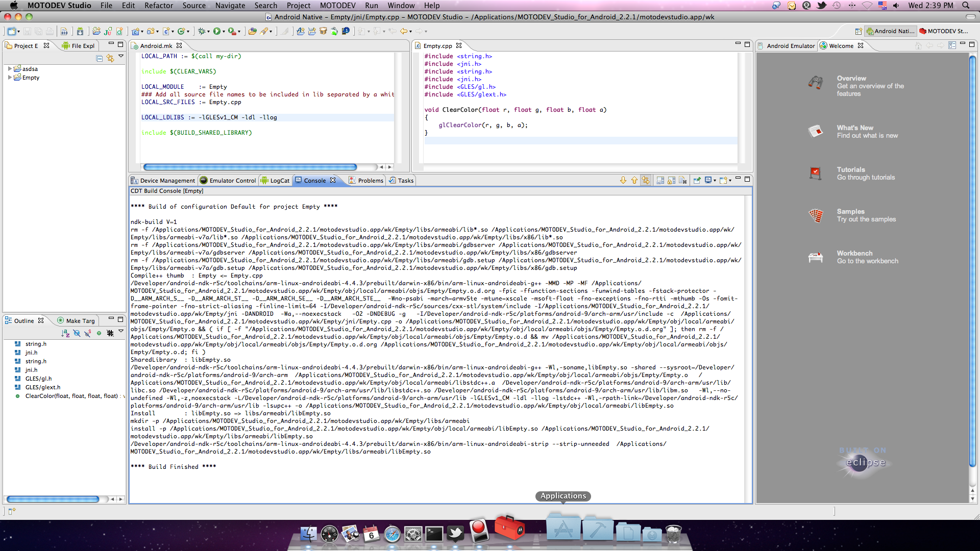Toggle Pin Console icon
The image size is (980, 551).
click(697, 180)
